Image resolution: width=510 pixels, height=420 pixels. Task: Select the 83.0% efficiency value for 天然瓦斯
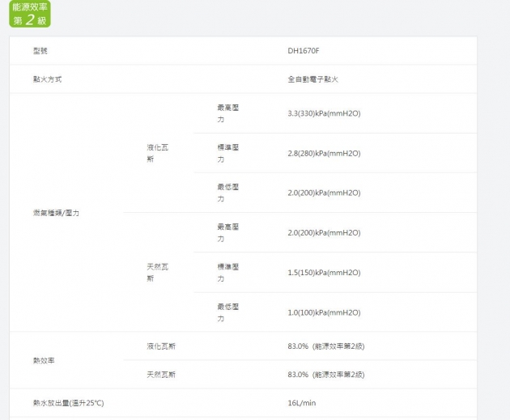point(325,375)
